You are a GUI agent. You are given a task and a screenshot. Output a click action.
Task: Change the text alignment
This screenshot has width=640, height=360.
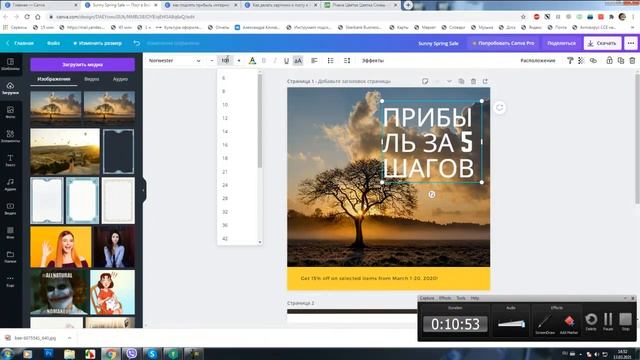314,60
